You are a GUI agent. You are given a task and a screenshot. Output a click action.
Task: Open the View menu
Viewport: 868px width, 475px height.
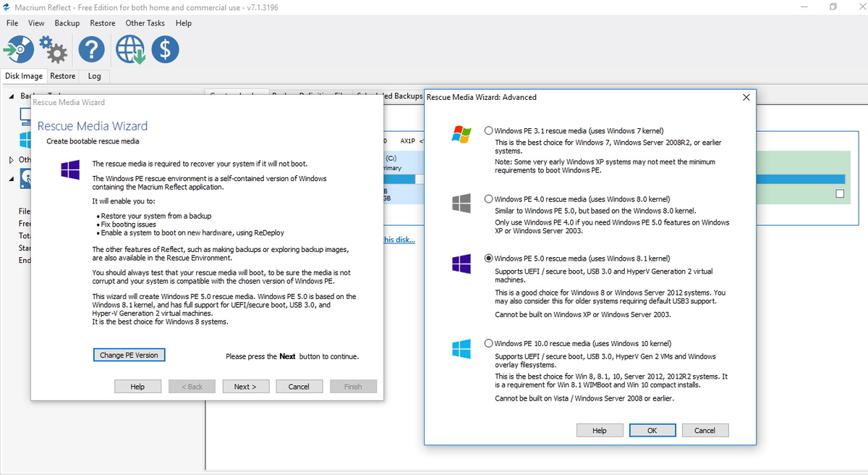(x=36, y=23)
